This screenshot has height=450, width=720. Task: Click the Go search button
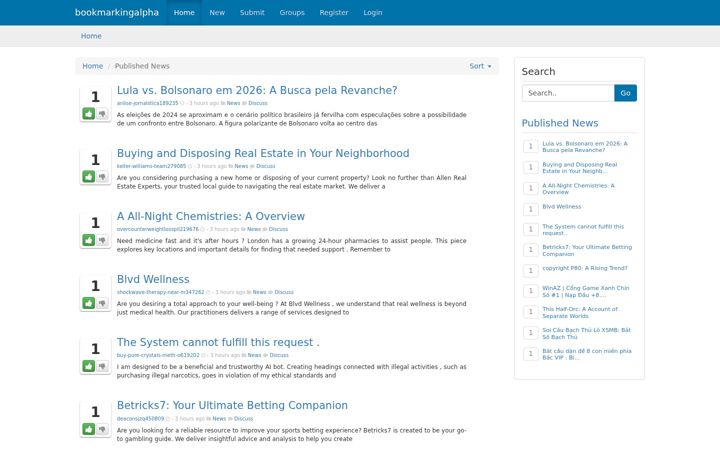tap(625, 93)
